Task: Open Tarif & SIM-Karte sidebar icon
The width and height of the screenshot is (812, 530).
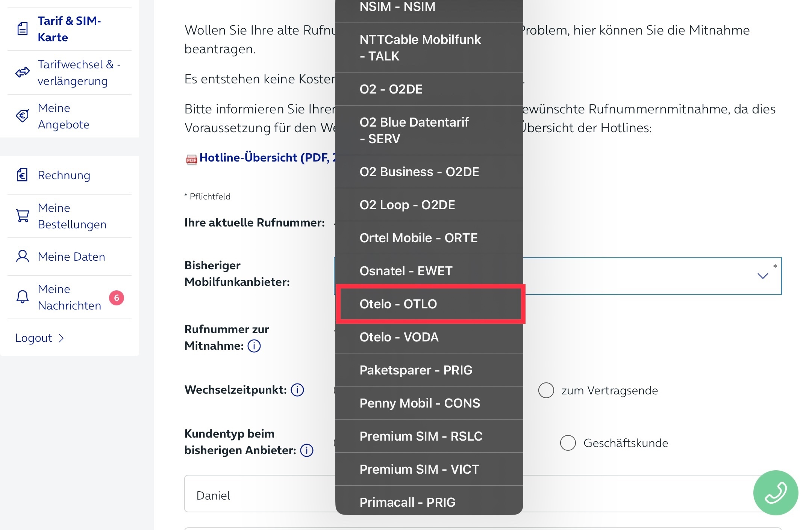Action: tap(23, 29)
